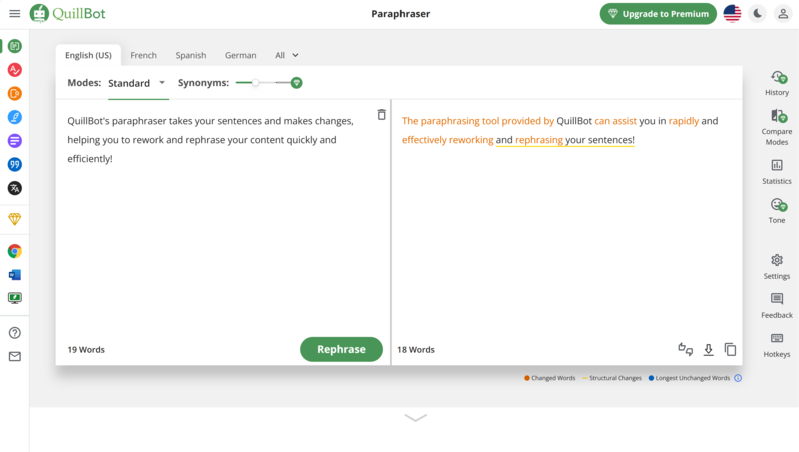The height and width of the screenshot is (452, 799).
Task: Click the thumbs up/down feedback icon
Action: [685, 349]
